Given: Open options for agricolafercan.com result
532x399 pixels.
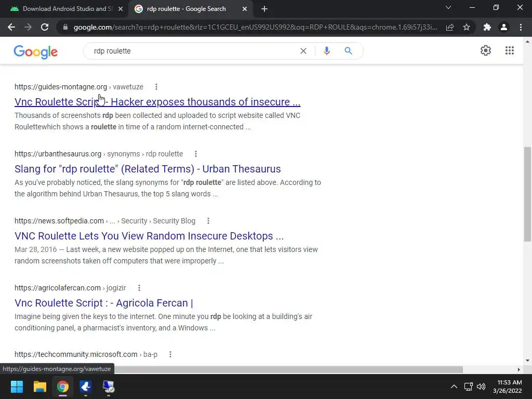Looking at the screenshot, I should tap(139, 288).
